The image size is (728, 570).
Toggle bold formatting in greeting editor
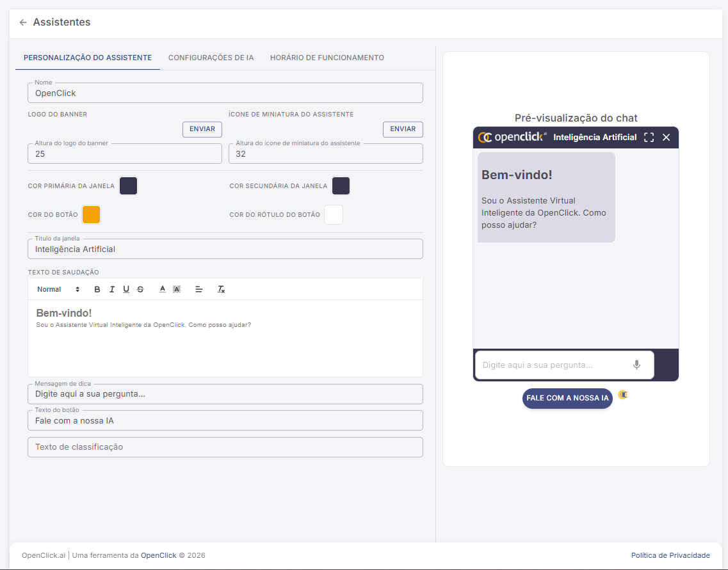97,290
